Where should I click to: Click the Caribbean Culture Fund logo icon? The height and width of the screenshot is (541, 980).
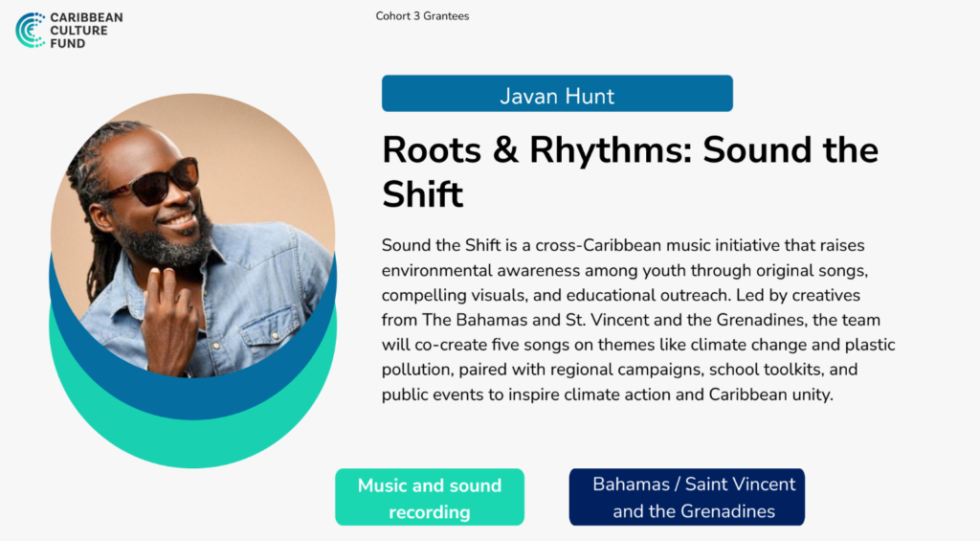tap(30, 30)
